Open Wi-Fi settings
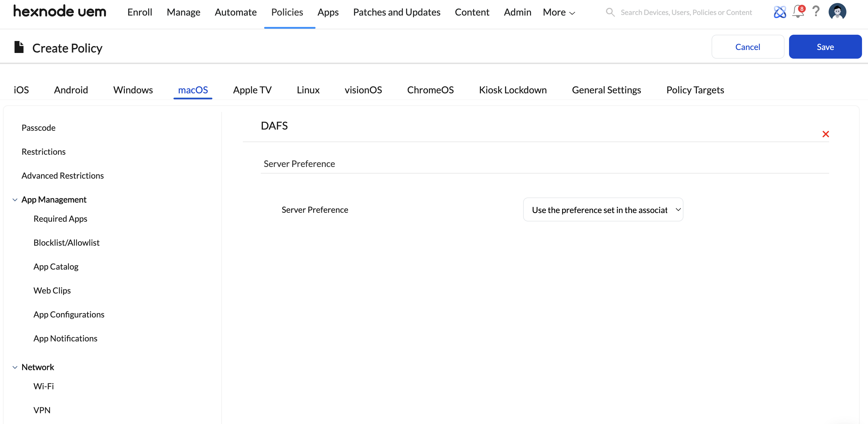Viewport: 868px width, 424px height. click(x=43, y=386)
